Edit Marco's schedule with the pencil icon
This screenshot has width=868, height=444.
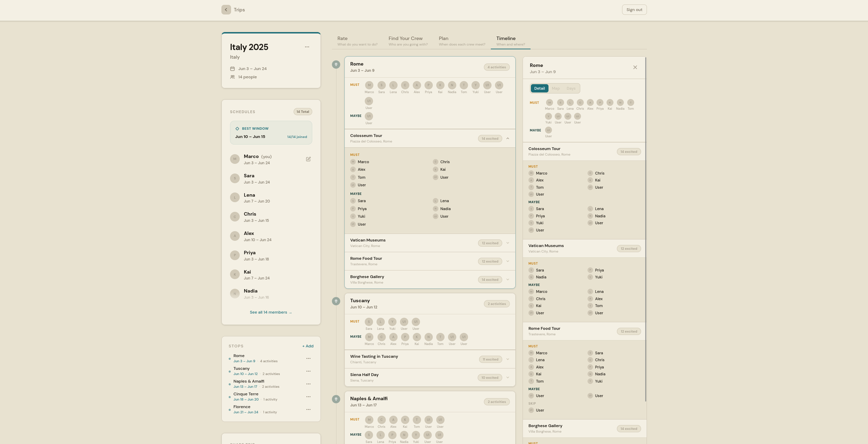pyautogui.click(x=308, y=159)
